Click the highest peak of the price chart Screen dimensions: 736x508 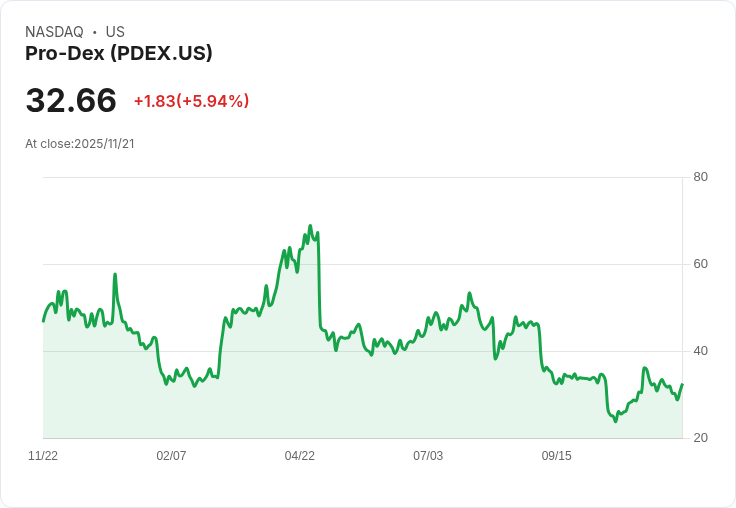coord(310,226)
